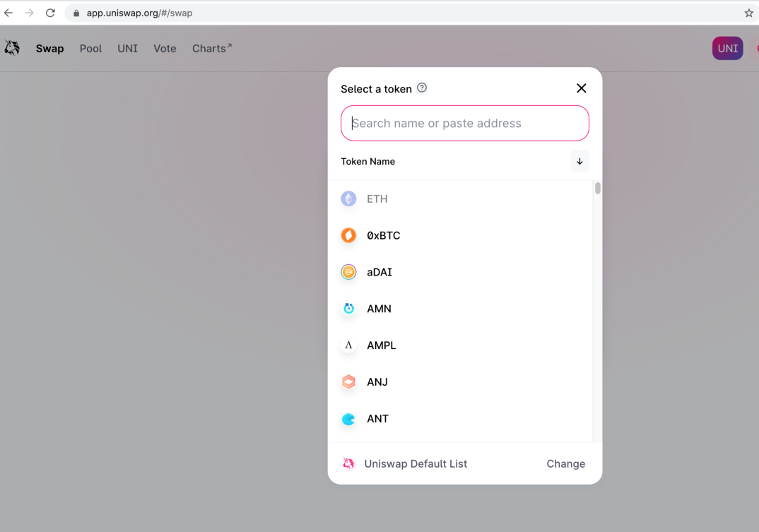Select the AMN token icon
759x532 pixels.
pos(348,308)
